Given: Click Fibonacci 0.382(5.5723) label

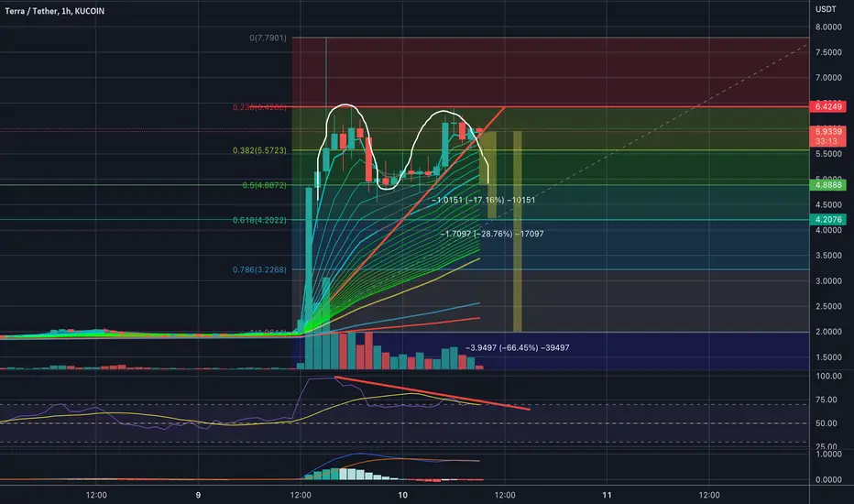Looking at the screenshot, I should click(259, 150).
